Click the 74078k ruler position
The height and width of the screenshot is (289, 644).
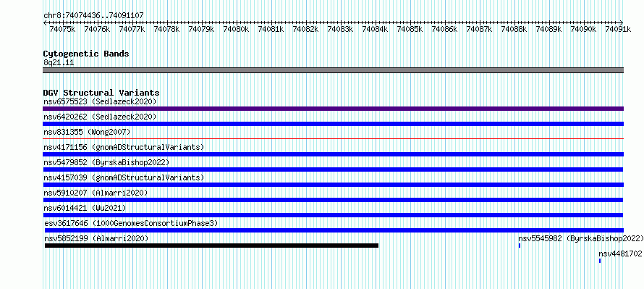(x=166, y=29)
